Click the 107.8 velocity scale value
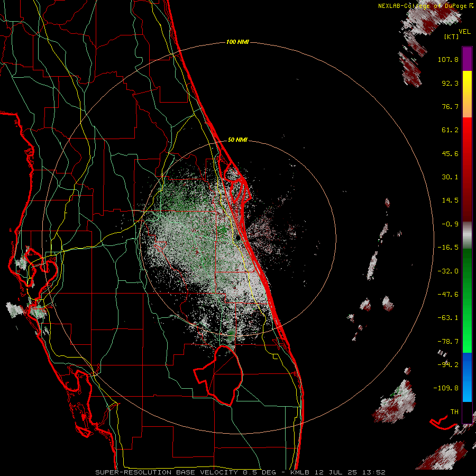 tap(448, 59)
